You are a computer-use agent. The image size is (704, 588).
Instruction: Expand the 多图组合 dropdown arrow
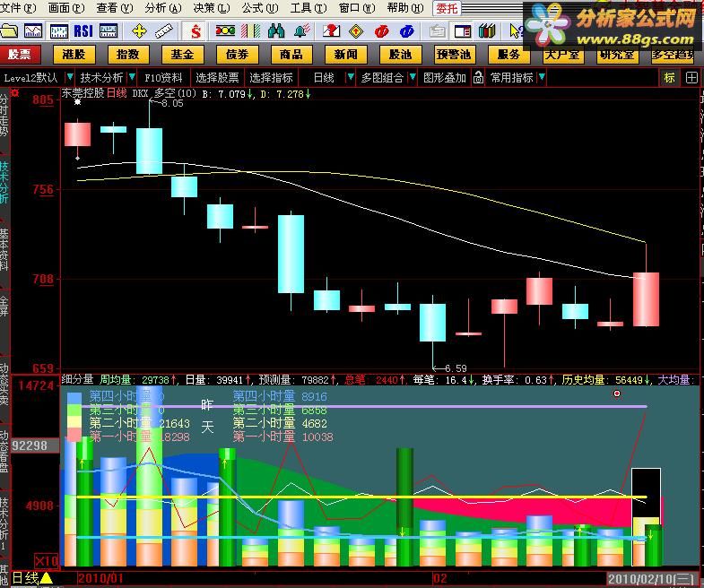tap(413, 77)
